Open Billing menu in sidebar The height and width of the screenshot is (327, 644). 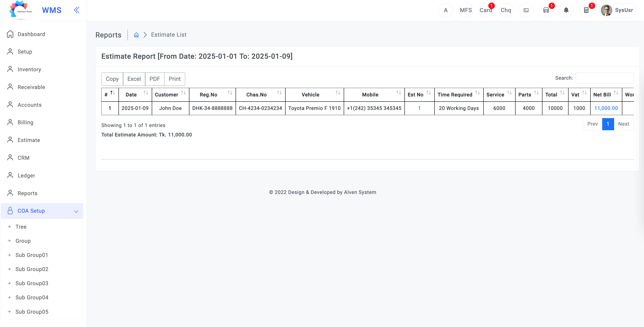click(x=42, y=122)
